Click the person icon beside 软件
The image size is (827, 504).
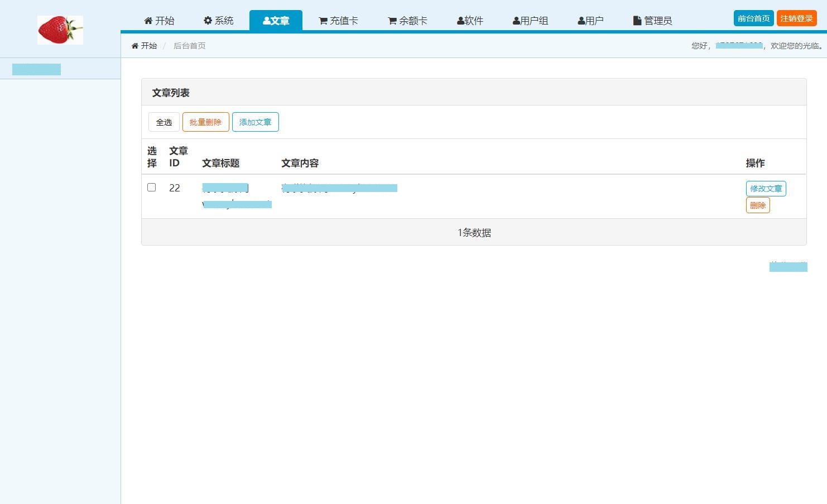coord(460,21)
